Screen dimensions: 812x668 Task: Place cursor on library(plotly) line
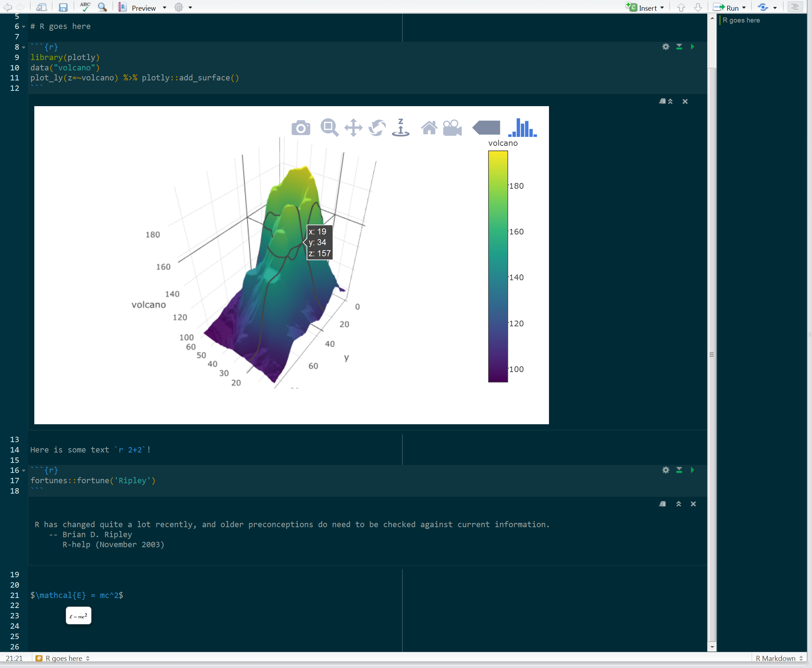(65, 57)
